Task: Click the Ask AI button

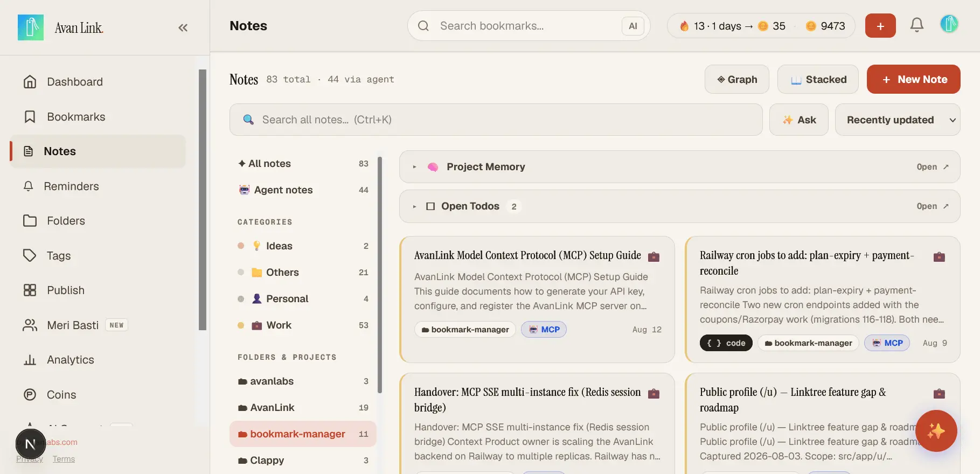Action: tap(799, 120)
